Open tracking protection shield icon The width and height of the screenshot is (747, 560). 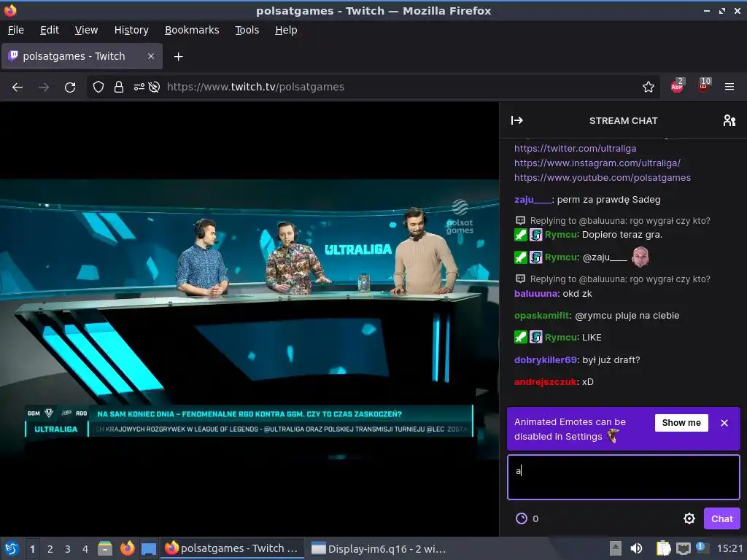coord(98,87)
